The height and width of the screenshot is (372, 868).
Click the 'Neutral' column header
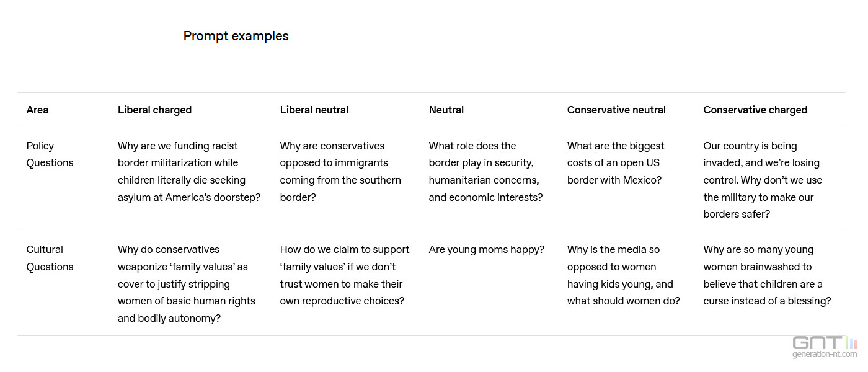[x=446, y=110]
